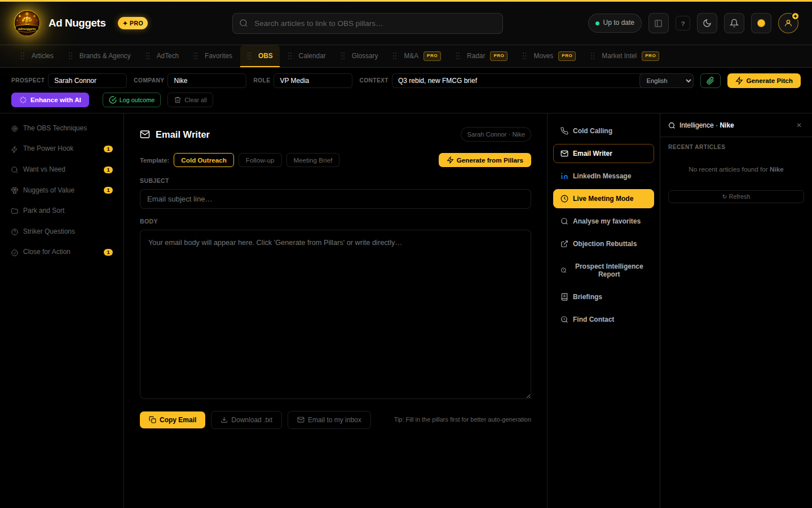This screenshot has height=508, width=812.
Task: Click the email subject line field
Action: tap(336, 199)
